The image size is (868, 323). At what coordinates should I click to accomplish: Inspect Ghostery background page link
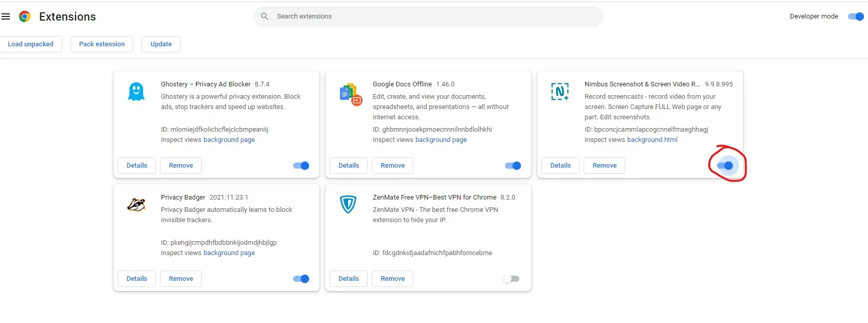click(x=229, y=140)
